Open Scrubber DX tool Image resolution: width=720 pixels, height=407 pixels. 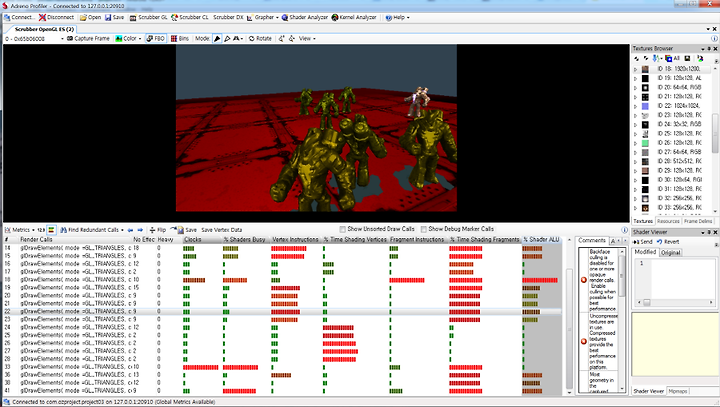tap(228, 17)
